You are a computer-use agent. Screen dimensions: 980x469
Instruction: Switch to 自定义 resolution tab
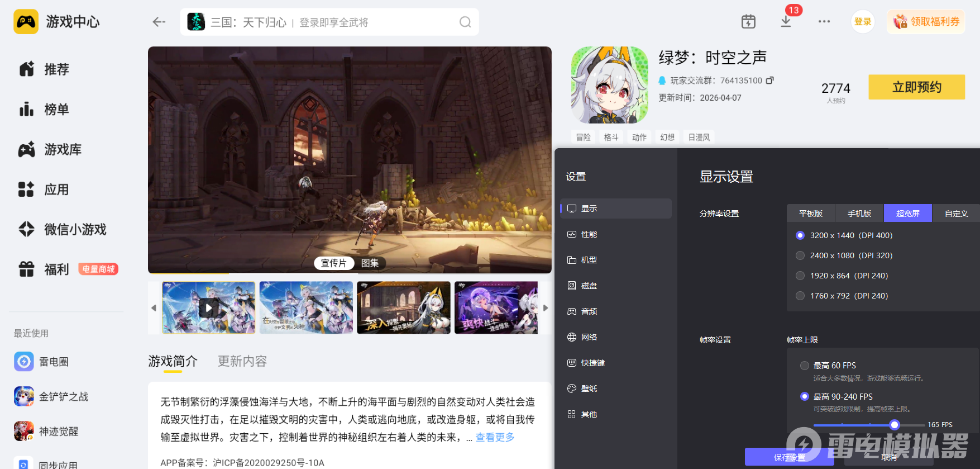[956, 214]
